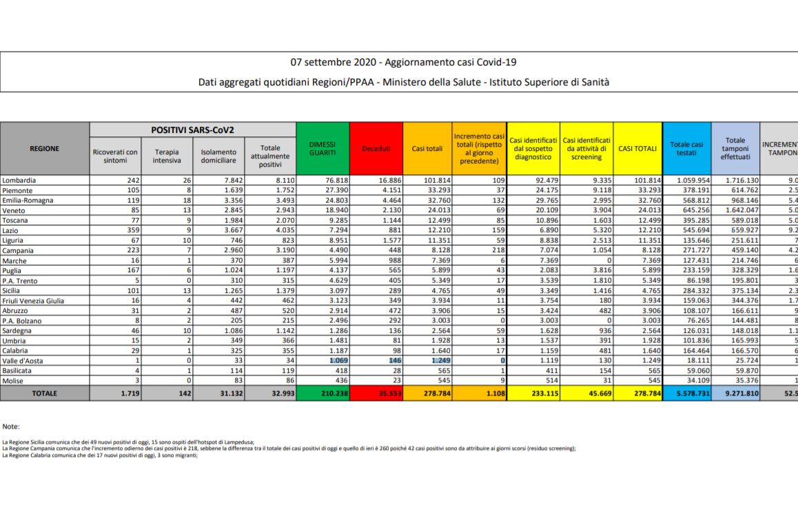The width and height of the screenshot is (798, 532).
Task: Click Lombardia's deceduti value 16.886
Action: click(x=390, y=181)
